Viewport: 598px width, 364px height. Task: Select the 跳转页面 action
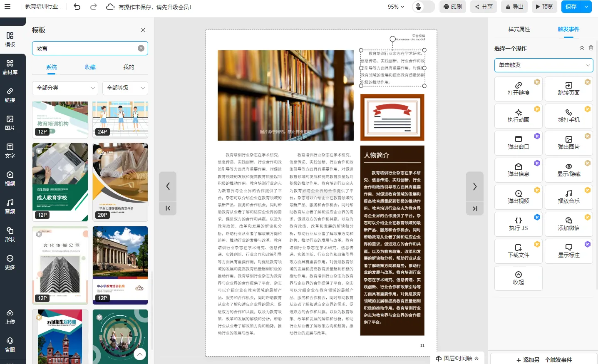(x=569, y=89)
